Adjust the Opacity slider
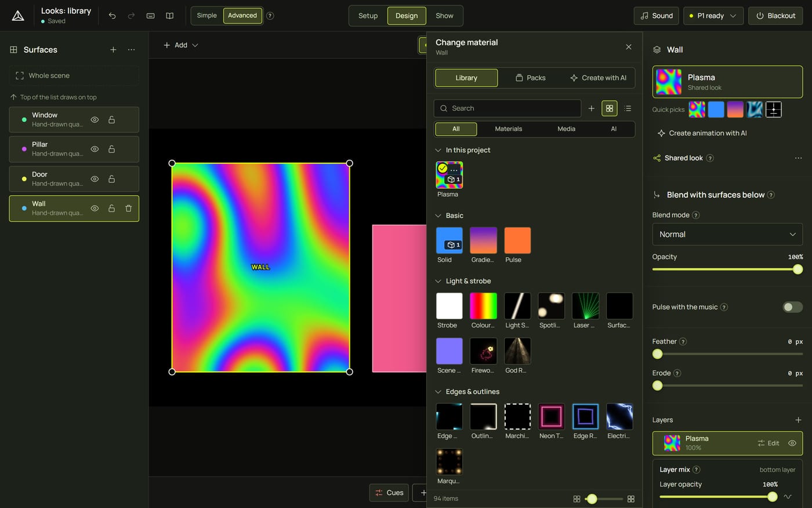Screen dimensions: 812x508 point(727,269)
